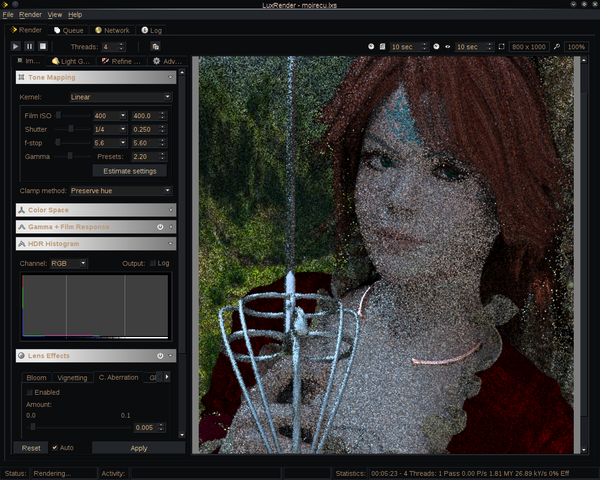
Task: Switch to the Network tab
Action: point(112,30)
